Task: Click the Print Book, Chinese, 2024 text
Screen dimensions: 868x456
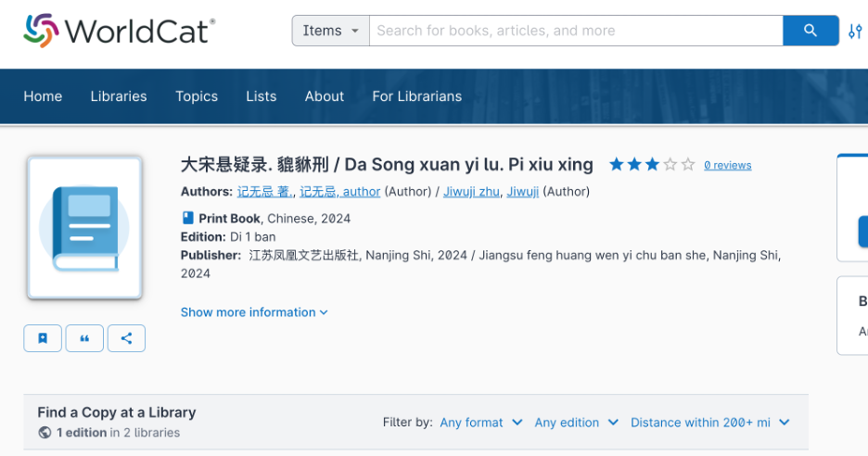Action: pos(274,218)
